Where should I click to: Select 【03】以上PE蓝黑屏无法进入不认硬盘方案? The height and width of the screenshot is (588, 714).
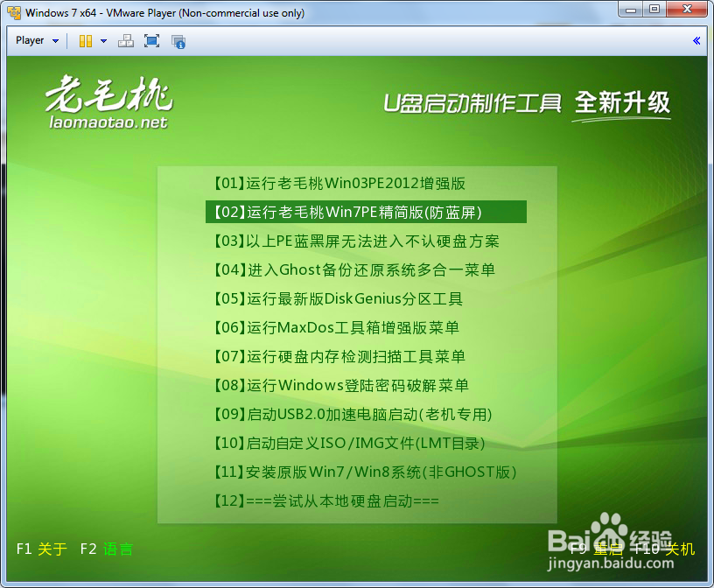(356, 241)
